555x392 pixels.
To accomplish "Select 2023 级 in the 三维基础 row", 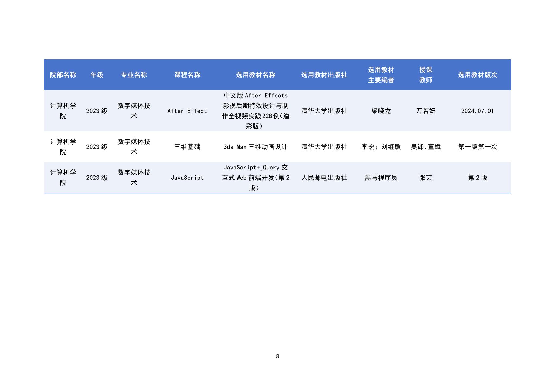I will (x=97, y=147).
